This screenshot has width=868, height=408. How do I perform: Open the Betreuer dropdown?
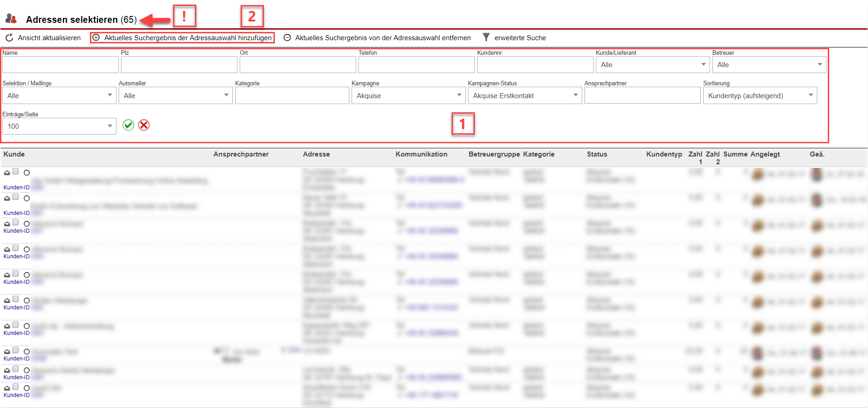click(769, 65)
